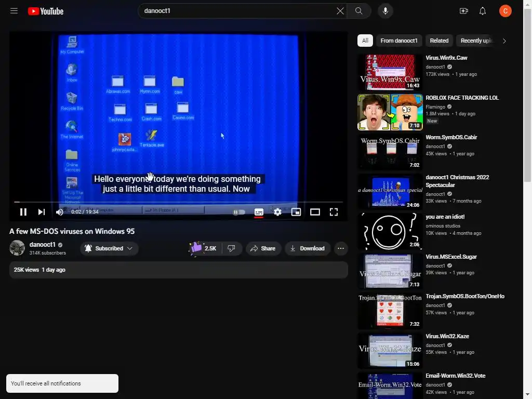Click the 0:02 / 19:34 time display
Screen dimensions: 532x399
pos(85,212)
